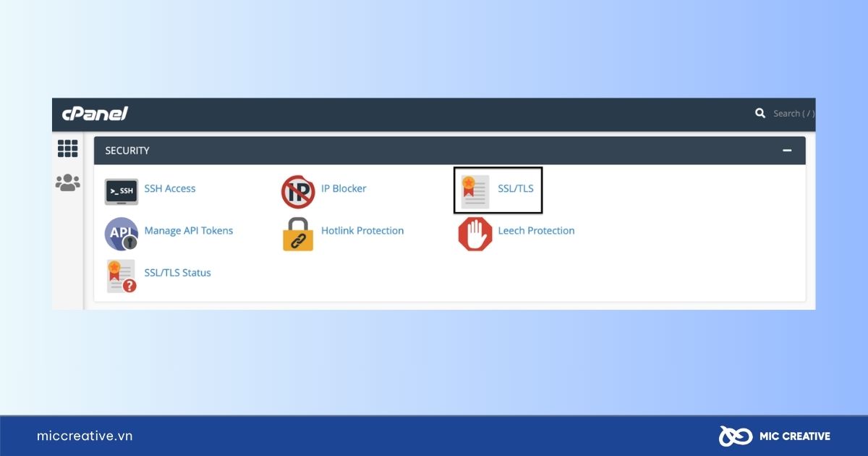Open the Hotlink Protection link

coord(362,231)
